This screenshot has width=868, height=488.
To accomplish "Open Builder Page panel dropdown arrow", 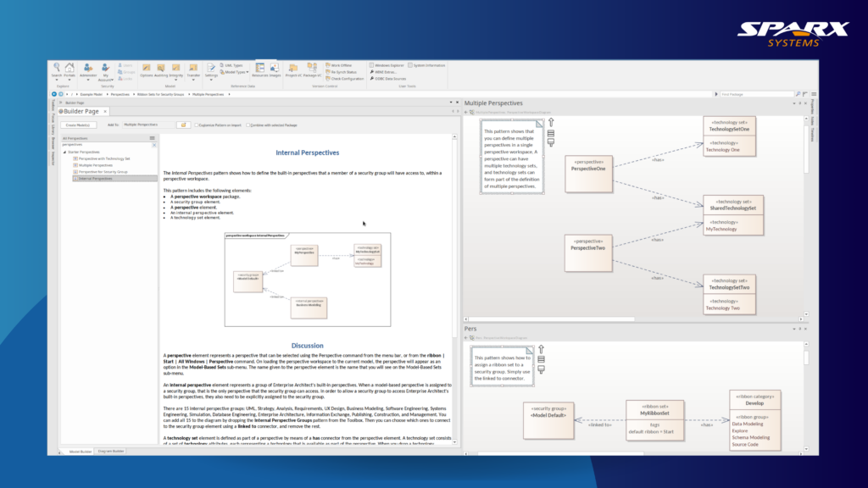I will pos(451,103).
